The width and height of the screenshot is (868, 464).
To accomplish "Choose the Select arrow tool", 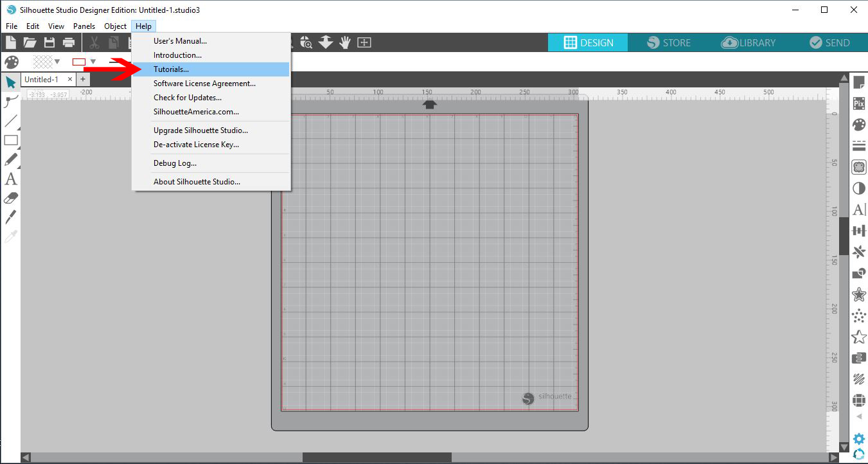I will point(11,82).
